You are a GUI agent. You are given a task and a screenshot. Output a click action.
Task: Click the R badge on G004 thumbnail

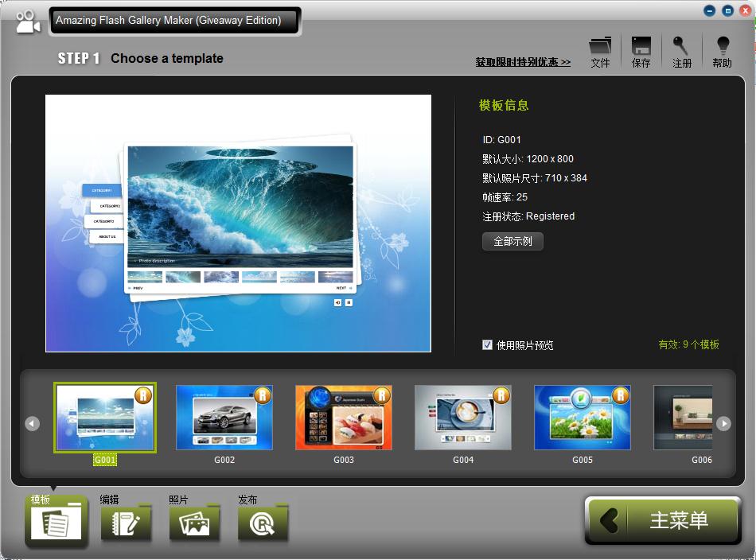click(501, 395)
